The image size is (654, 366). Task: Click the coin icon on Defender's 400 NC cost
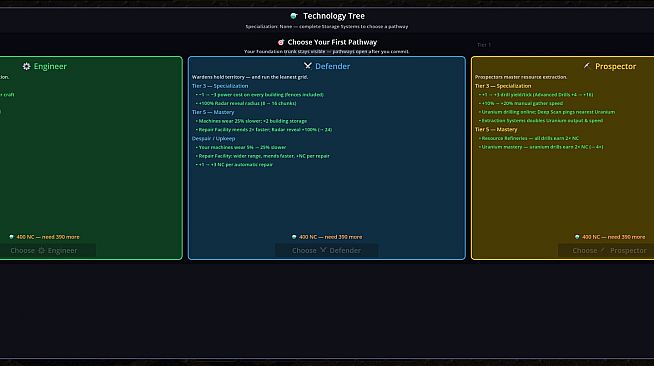click(294, 237)
